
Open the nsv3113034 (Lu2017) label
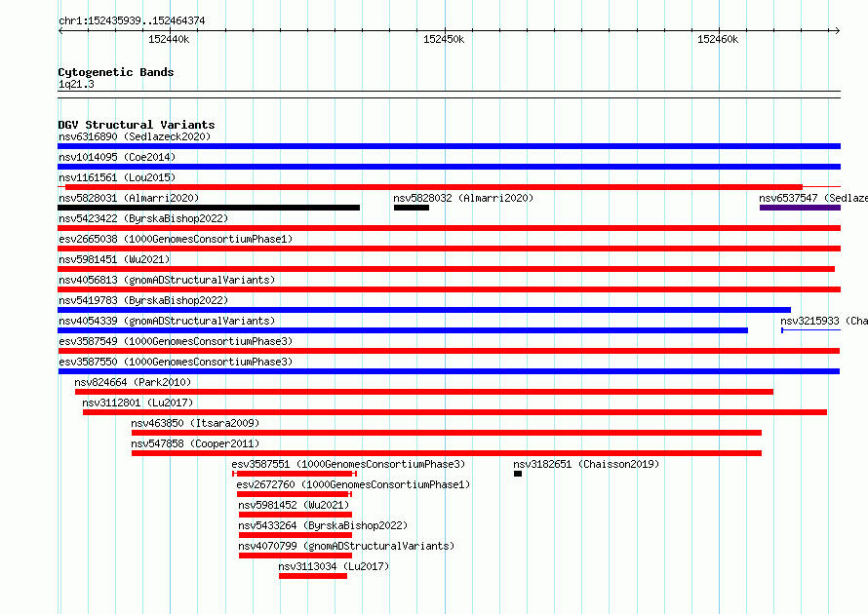point(334,566)
